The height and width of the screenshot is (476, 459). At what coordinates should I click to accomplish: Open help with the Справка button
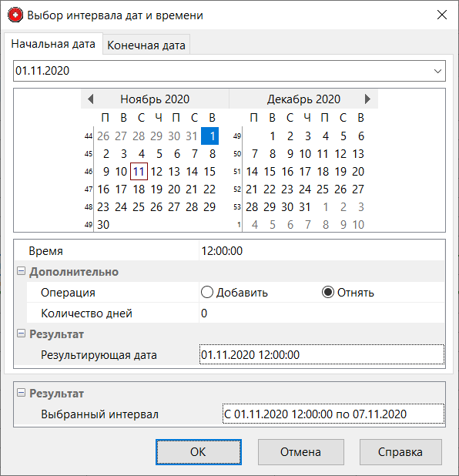pos(400,452)
